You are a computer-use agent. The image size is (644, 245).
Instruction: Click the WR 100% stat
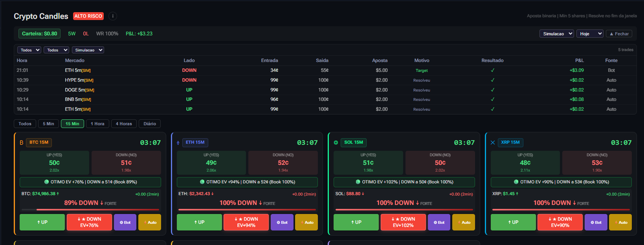(107, 34)
